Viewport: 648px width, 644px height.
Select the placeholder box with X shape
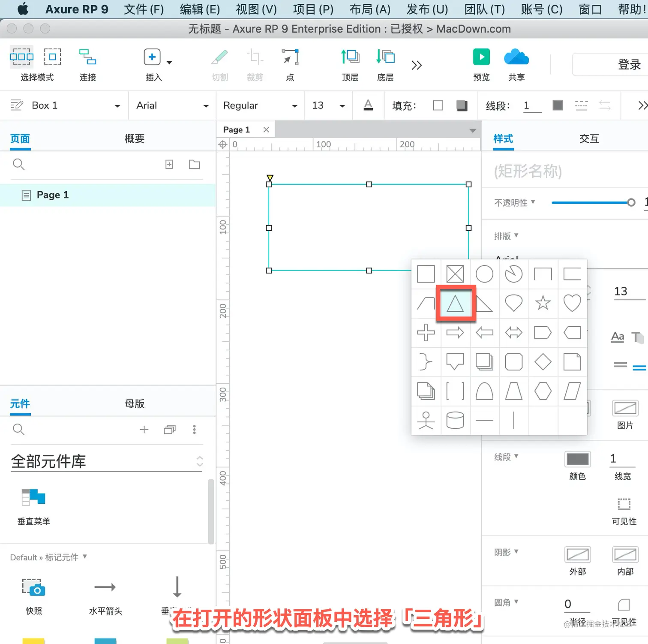point(455,274)
